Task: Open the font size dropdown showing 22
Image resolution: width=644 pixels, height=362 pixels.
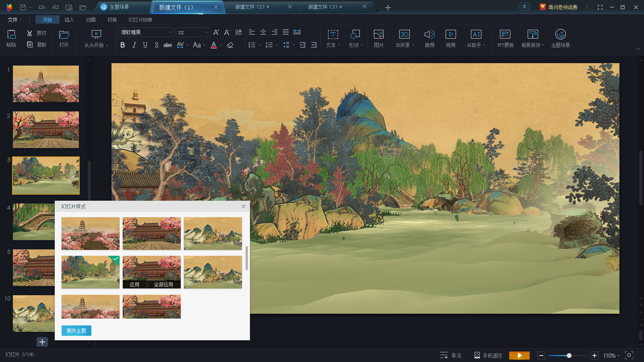Action: pos(192,32)
